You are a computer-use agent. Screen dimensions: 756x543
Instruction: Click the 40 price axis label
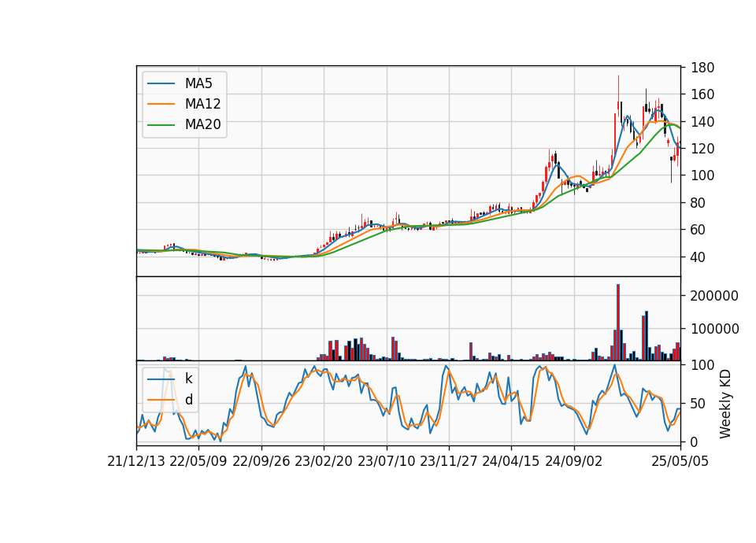click(x=698, y=257)
